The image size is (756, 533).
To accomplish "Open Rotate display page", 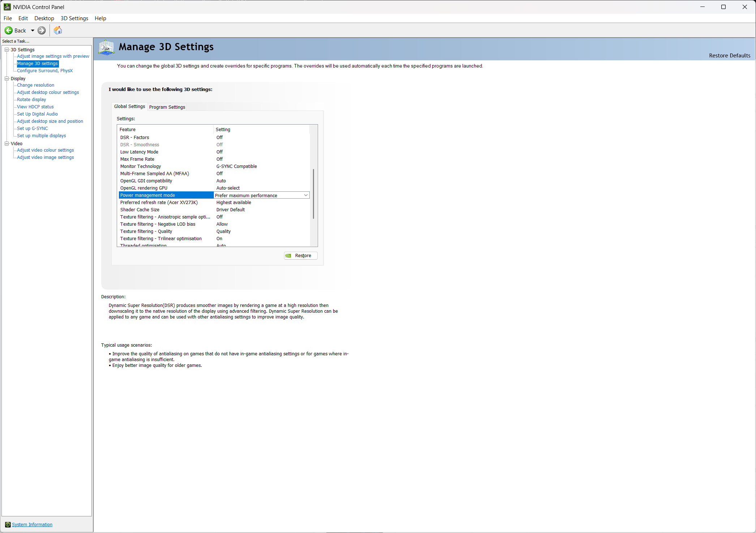I will click(31, 100).
